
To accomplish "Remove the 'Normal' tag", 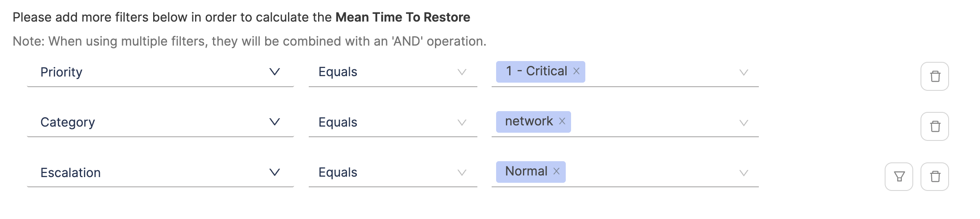I will pos(556,171).
